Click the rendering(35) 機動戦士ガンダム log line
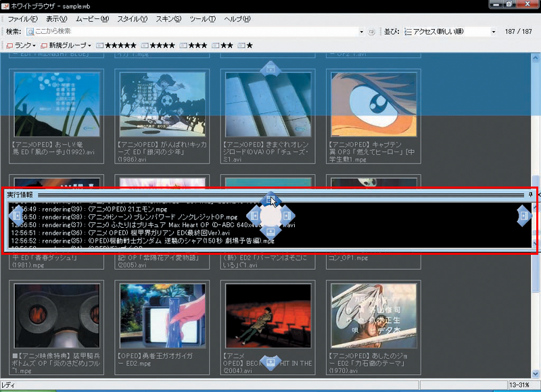Screen dimensions: 541x392 point(143,241)
